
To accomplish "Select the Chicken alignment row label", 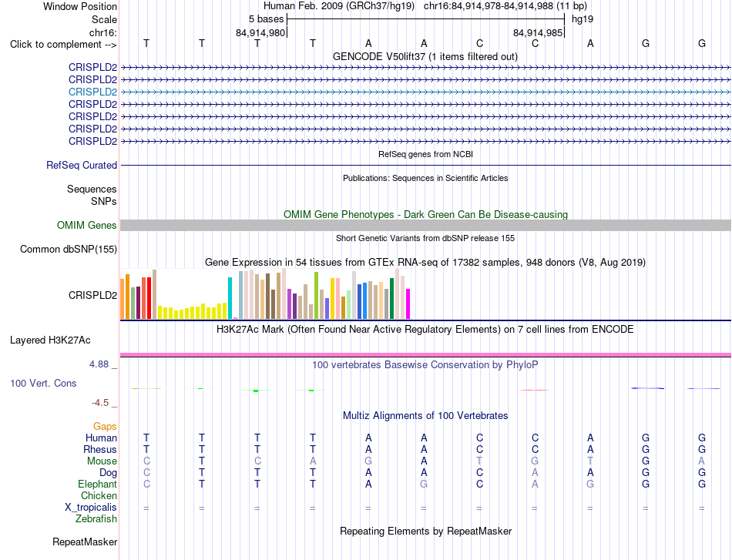I will (99, 495).
